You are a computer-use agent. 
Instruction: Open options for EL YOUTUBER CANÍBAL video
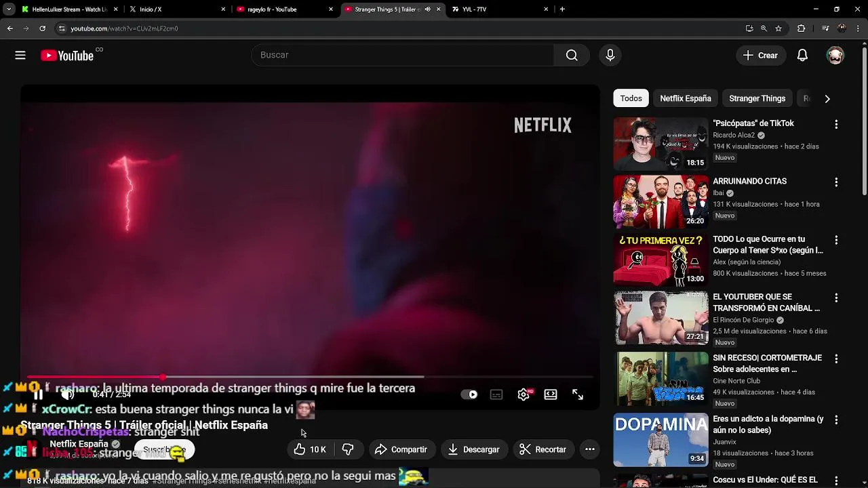pos(836,298)
